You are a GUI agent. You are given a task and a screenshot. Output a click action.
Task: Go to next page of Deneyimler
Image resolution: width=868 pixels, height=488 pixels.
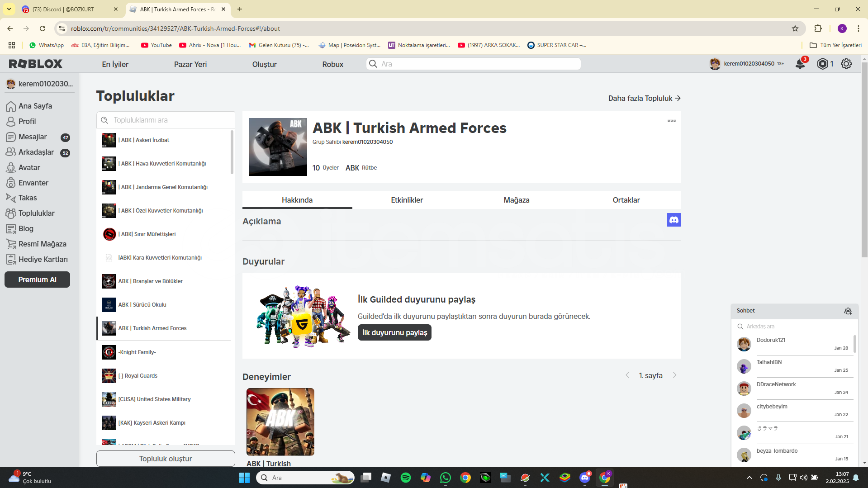[x=674, y=375]
